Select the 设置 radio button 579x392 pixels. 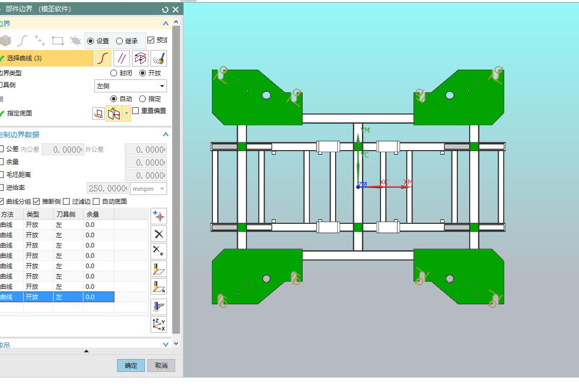[90, 41]
